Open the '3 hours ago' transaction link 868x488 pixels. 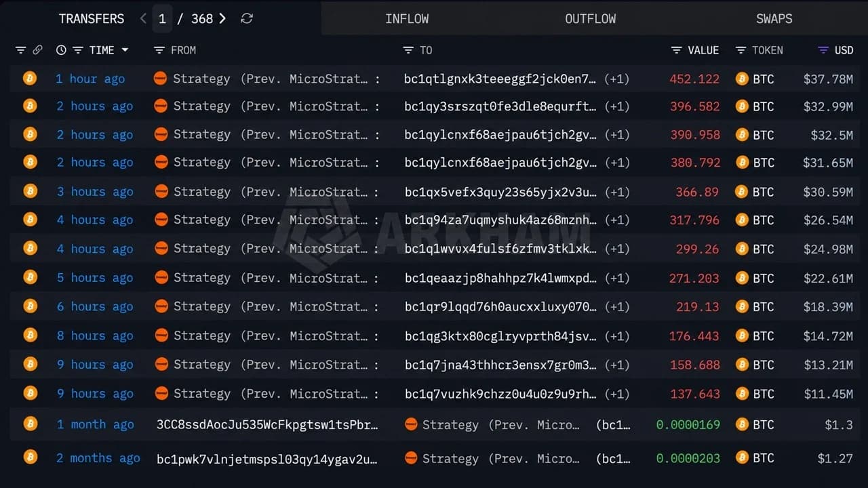click(95, 192)
